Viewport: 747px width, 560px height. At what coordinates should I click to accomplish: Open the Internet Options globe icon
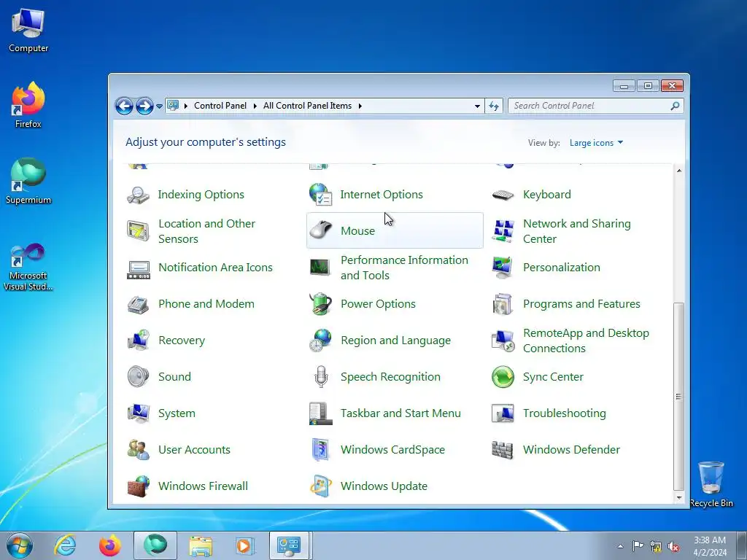pos(321,195)
